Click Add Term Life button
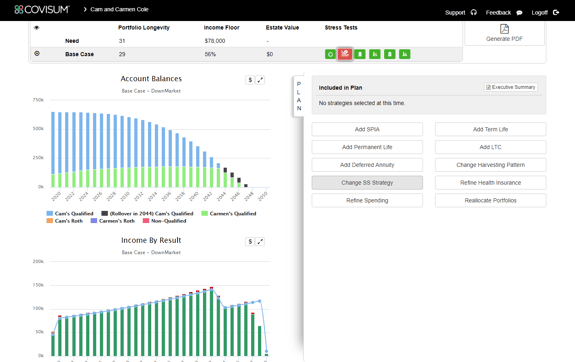Viewport: 575px width, 362px height. point(491,129)
